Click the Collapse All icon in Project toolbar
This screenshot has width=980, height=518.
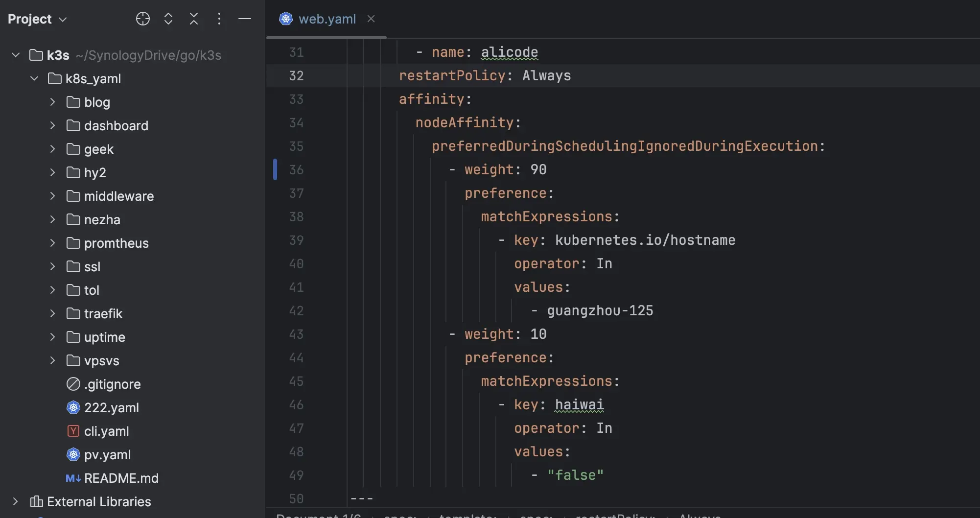point(194,19)
